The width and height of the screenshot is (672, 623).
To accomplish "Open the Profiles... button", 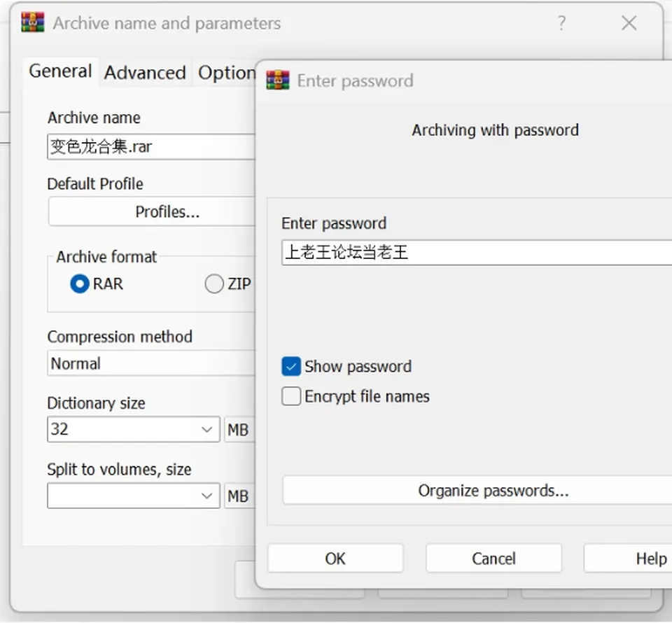I will (152, 211).
